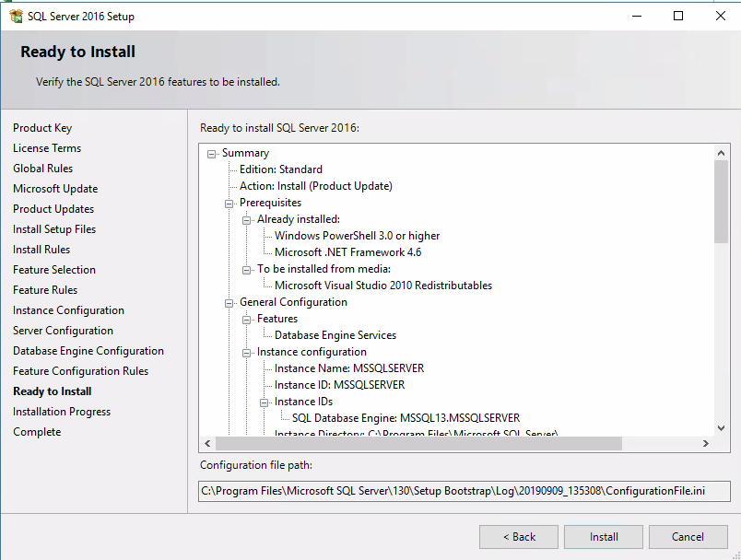Click the Back button

coord(518,536)
